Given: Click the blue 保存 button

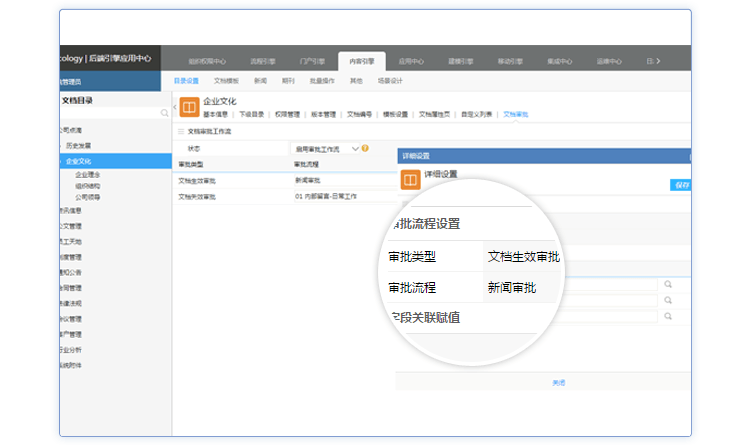Looking at the screenshot, I should [680, 185].
